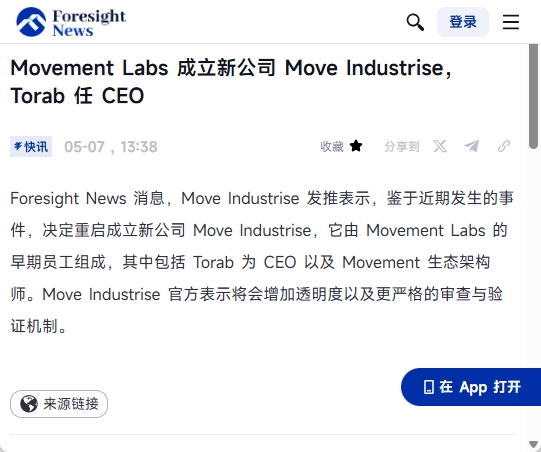The width and height of the screenshot is (541, 452).
Task: Copy article link via chain icon
Action: point(504,146)
